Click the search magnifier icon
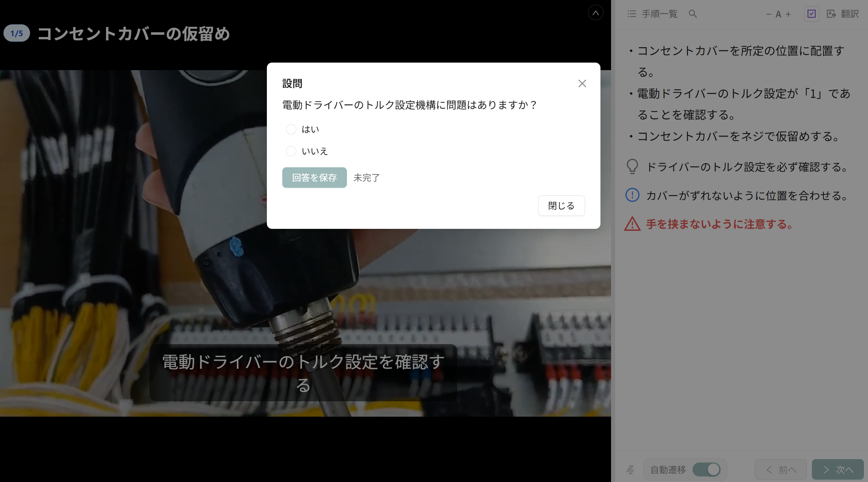 (692, 14)
